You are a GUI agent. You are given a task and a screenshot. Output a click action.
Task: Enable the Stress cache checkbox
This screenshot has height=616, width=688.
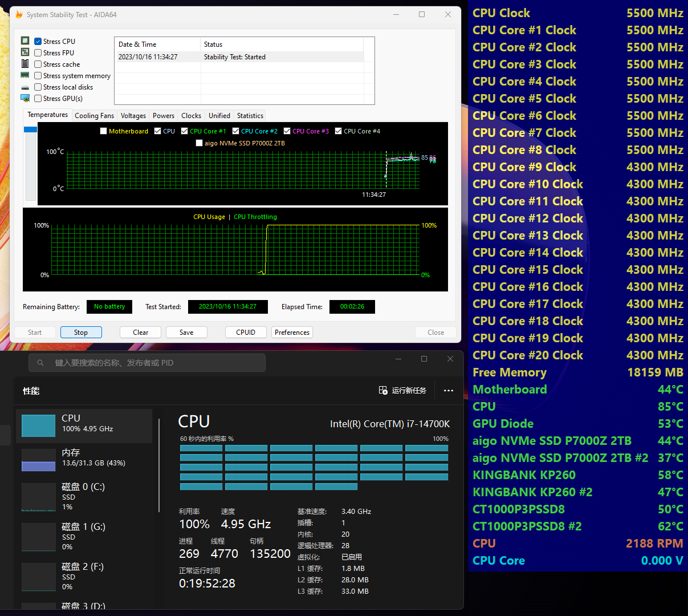tap(38, 64)
